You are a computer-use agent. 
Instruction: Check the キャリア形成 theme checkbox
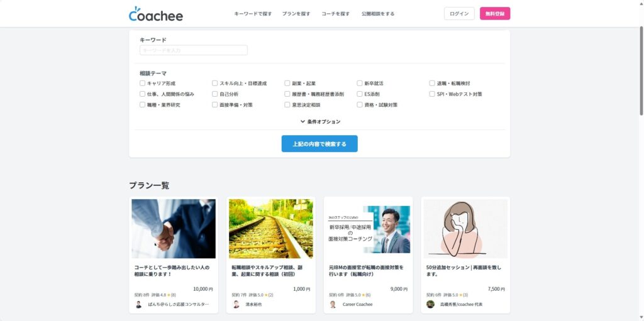pos(143,83)
